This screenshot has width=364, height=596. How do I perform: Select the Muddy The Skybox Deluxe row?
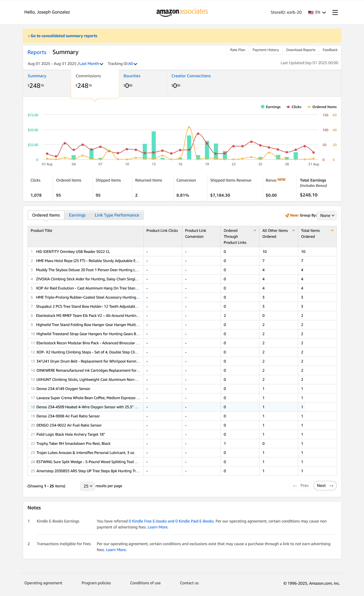(x=182, y=270)
